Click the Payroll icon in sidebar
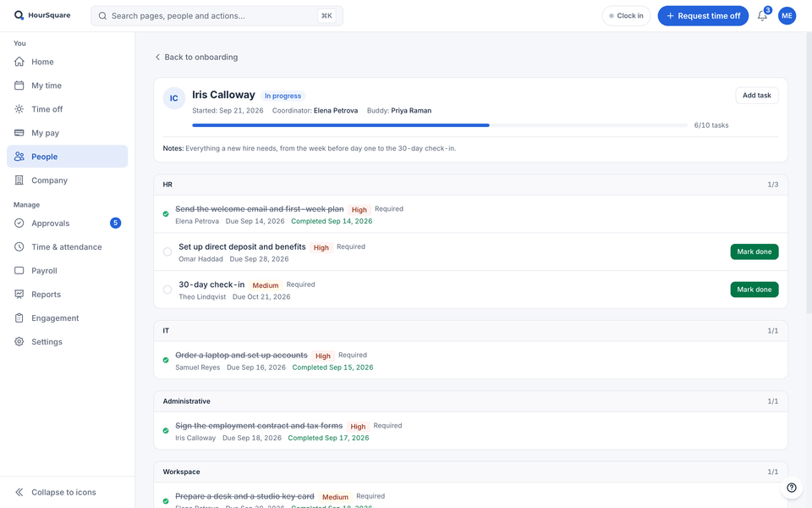 (x=19, y=271)
